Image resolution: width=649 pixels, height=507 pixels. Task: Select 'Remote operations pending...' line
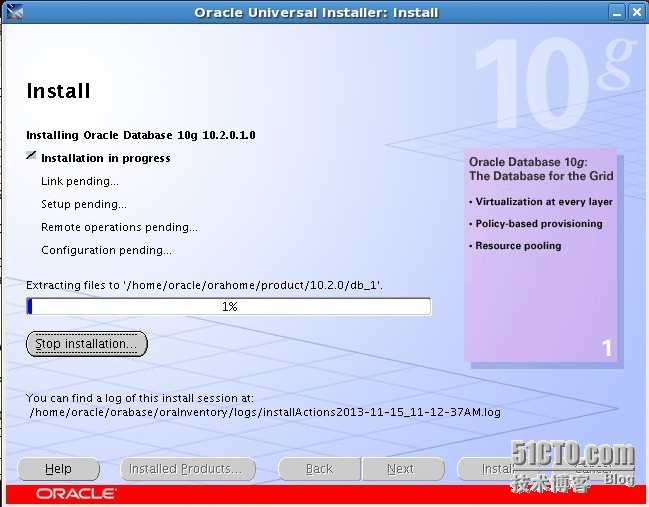pos(119,227)
